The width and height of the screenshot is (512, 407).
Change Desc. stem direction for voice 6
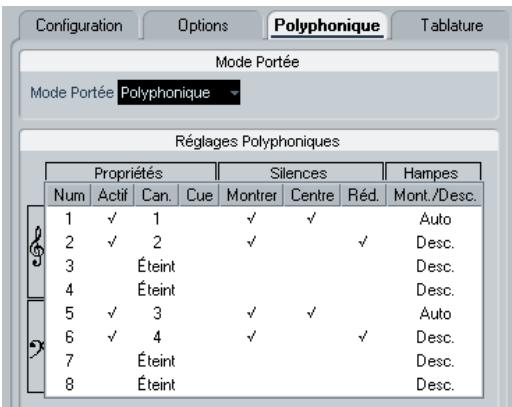coord(435,337)
